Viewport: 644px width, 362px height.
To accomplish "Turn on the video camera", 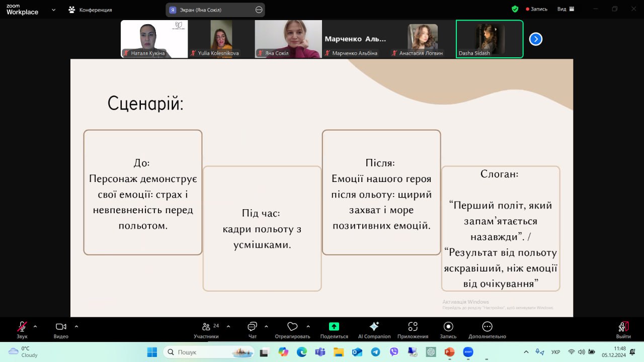I will click(x=61, y=329).
